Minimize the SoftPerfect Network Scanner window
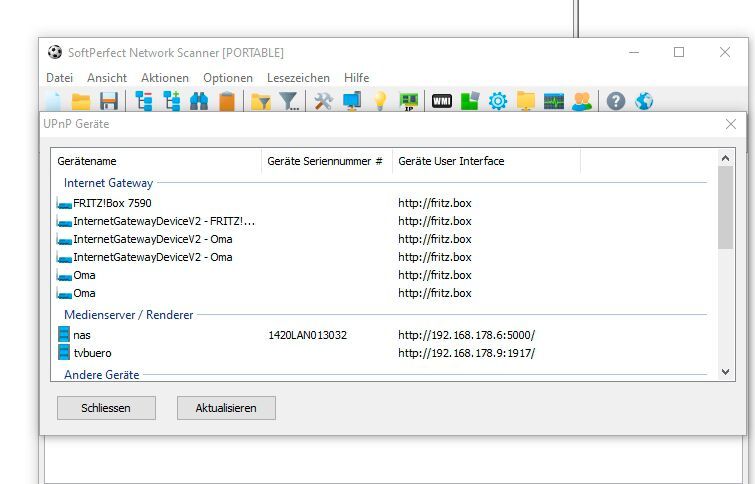This screenshot has width=755, height=484. [634, 52]
